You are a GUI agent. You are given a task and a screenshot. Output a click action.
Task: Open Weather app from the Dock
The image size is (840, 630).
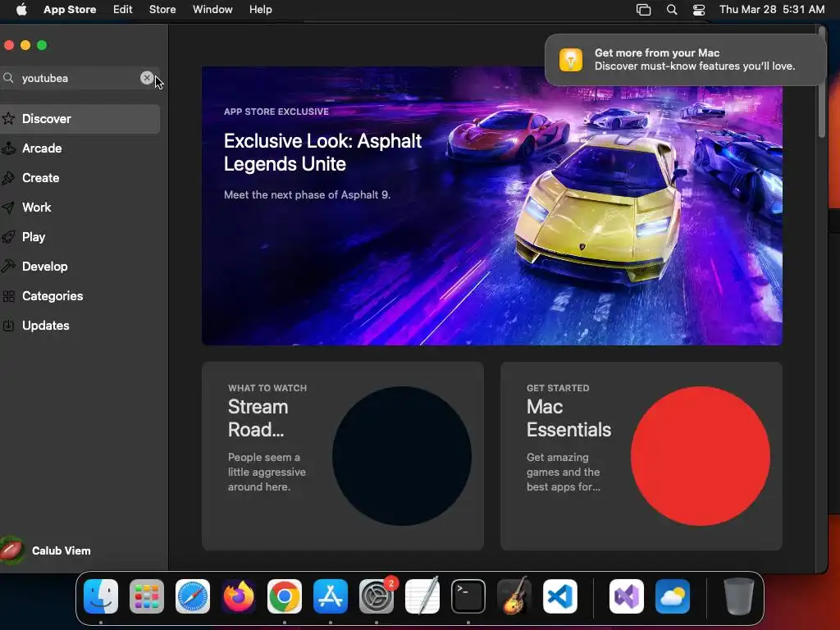[673, 596]
